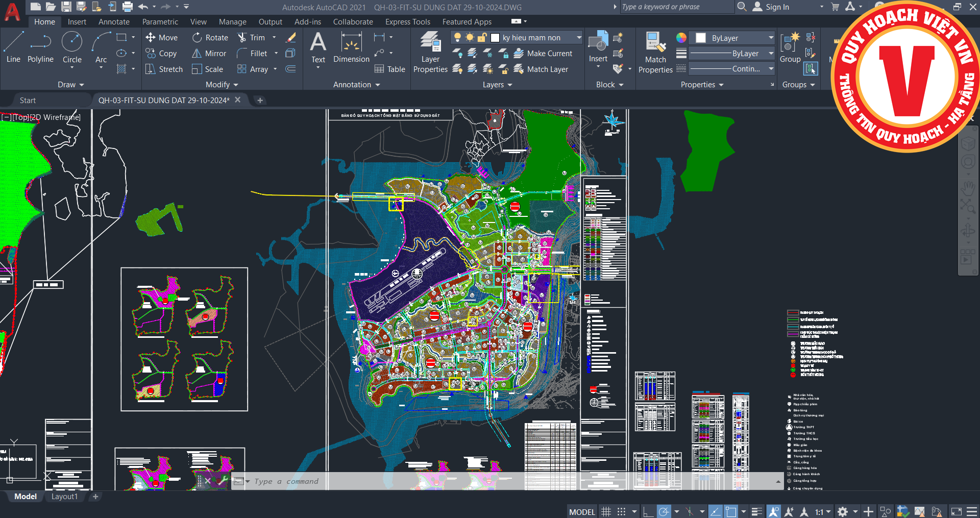Select the Text annotation tool
This screenshot has width=980, height=518.
318,47
